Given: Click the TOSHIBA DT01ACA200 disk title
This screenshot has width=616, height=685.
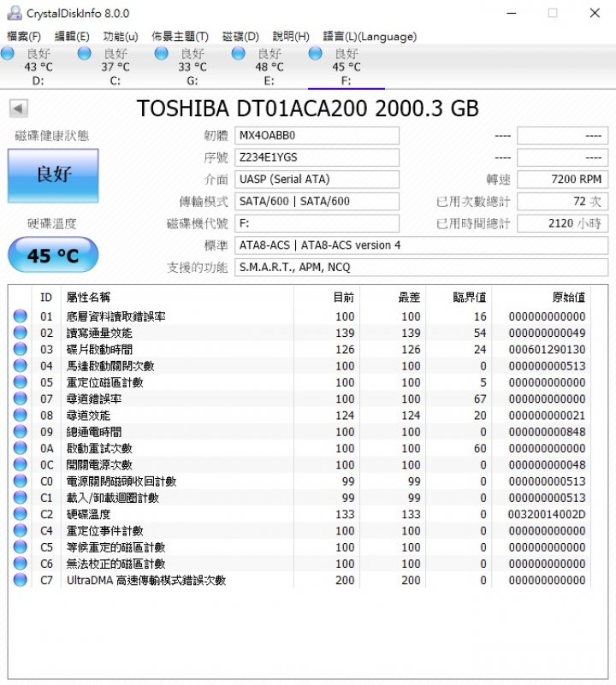Looking at the screenshot, I should [308, 109].
